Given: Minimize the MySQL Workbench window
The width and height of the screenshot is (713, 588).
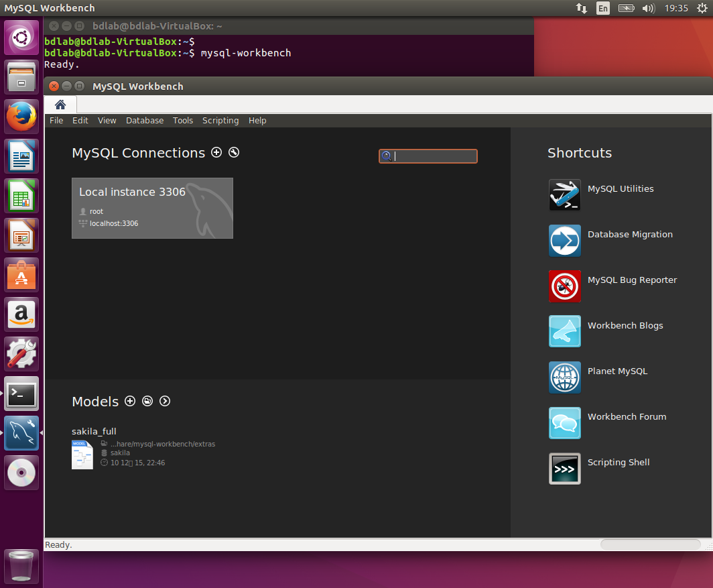Looking at the screenshot, I should [x=66, y=86].
